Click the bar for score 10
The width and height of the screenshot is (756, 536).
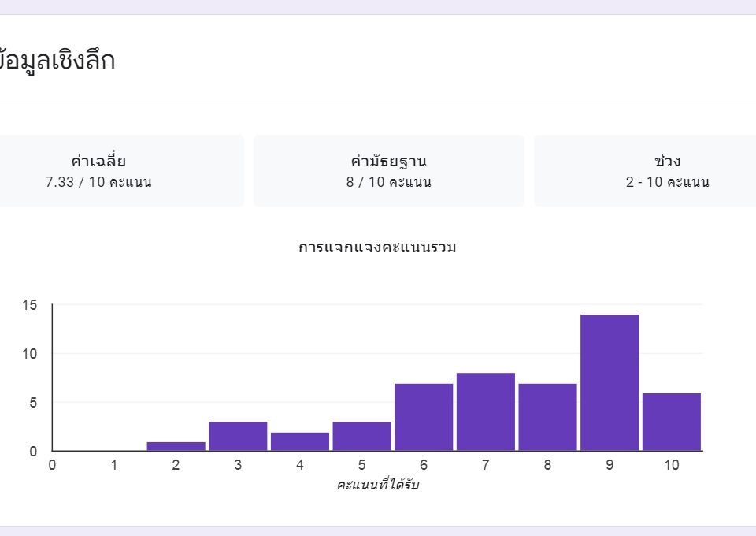tap(672, 422)
